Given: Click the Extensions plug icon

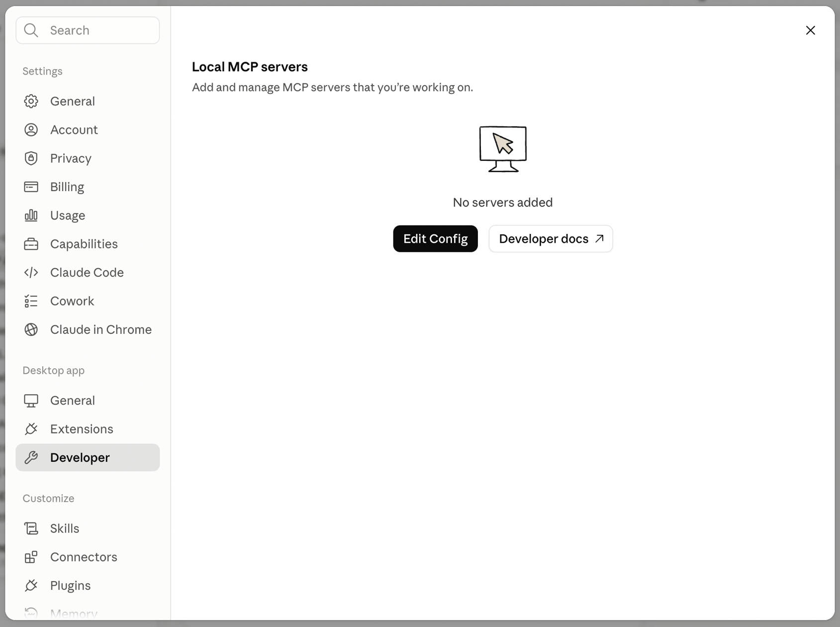Looking at the screenshot, I should tap(31, 429).
